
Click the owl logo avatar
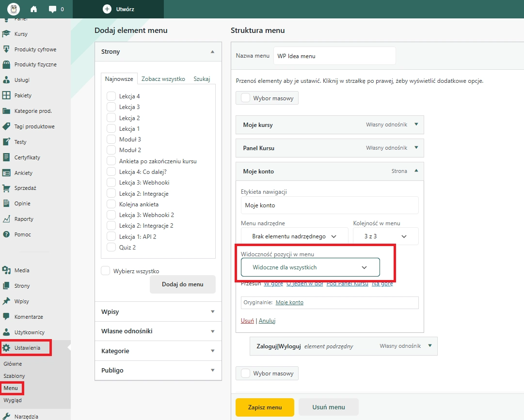click(x=14, y=9)
